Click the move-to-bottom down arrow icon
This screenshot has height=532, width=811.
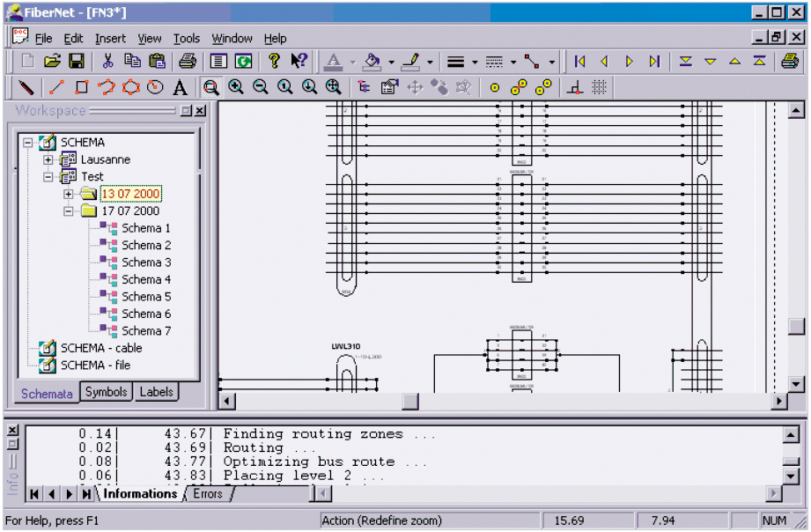click(686, 61)
